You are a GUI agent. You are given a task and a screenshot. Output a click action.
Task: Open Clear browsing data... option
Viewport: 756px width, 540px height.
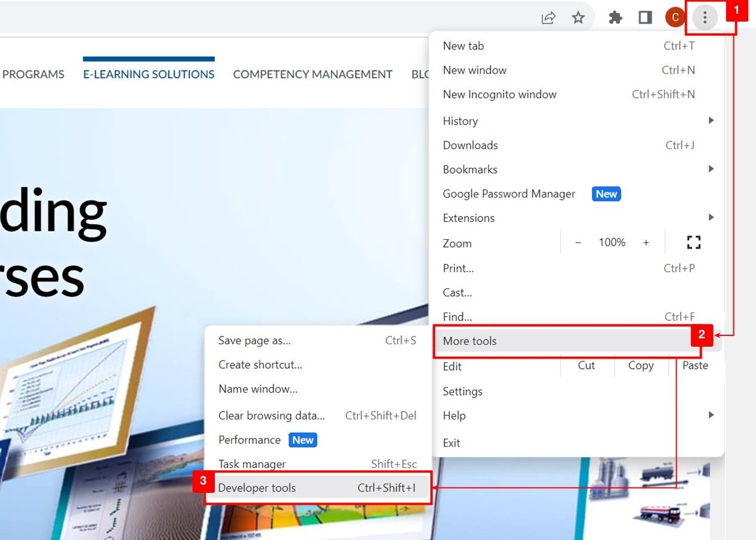pos(317,416)
